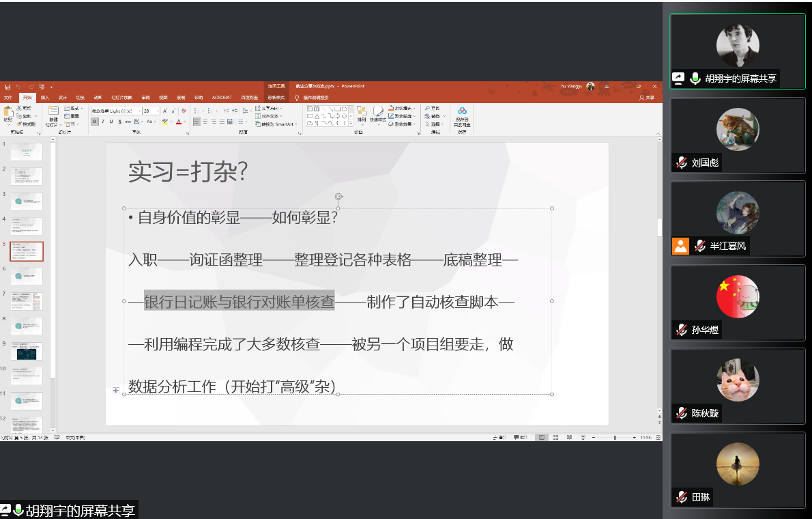The height and width of the screenshot is (519, 812).
Task: Open the font name dropdown
Action: point(137,111)
